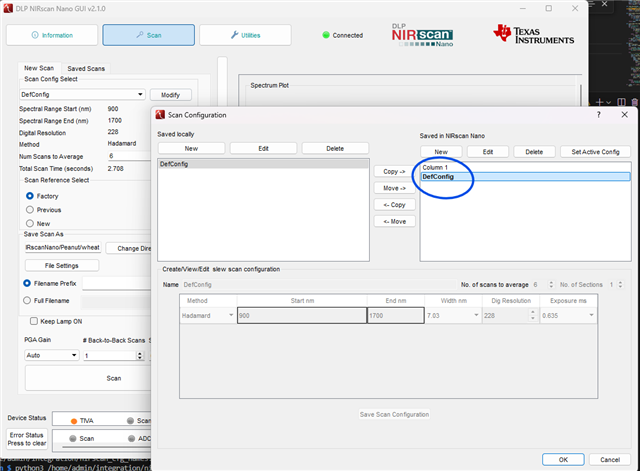Click Edit under Saved in NIRscan Nano

pos(488,152)
